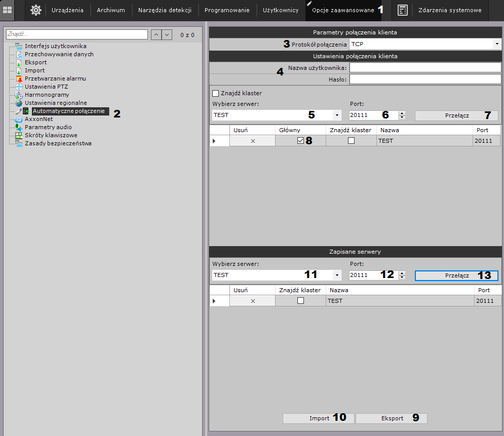
Task: Click the Harmonogramy icon in tree
Action: point(19,95)
